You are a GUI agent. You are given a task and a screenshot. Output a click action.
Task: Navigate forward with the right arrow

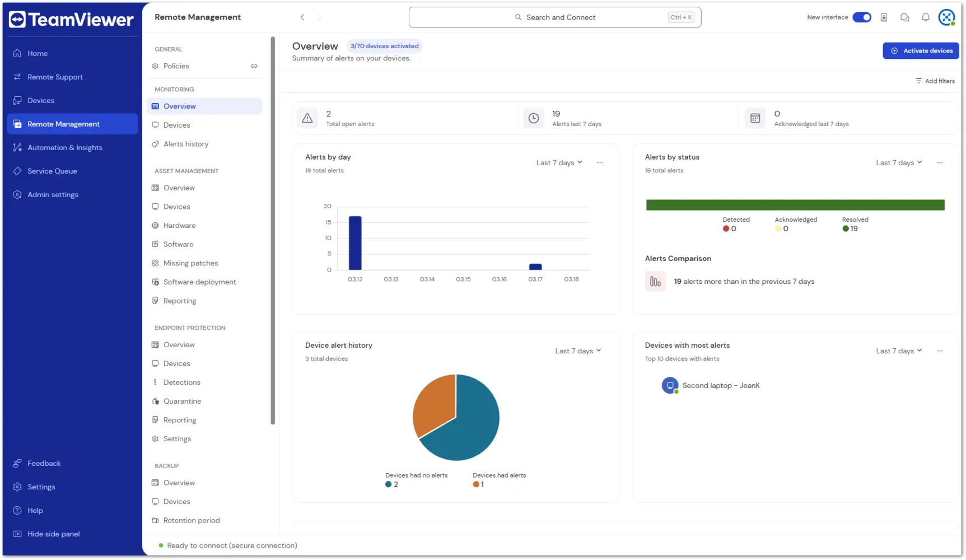(319, 17)
